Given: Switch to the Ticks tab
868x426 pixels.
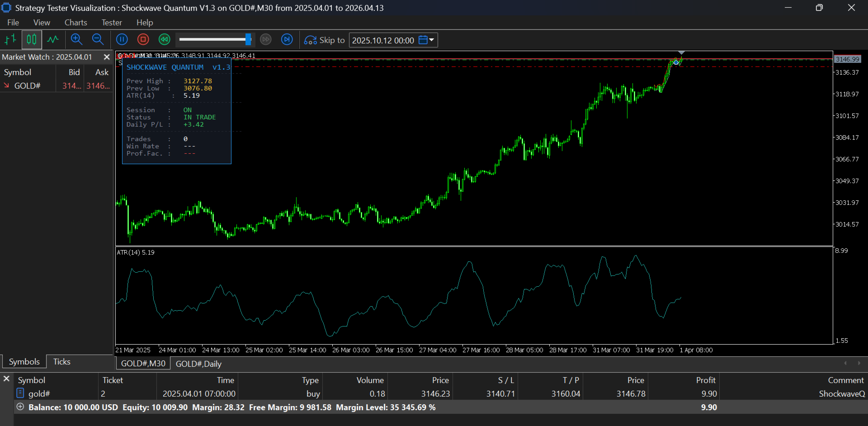Looking at the screenshot, I should coord(62,362).
